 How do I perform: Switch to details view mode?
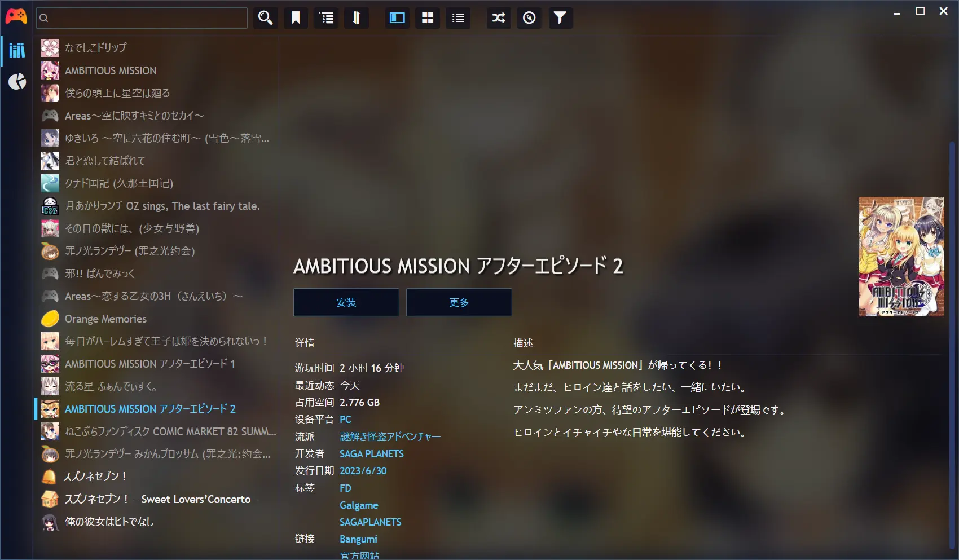[397, 18]
